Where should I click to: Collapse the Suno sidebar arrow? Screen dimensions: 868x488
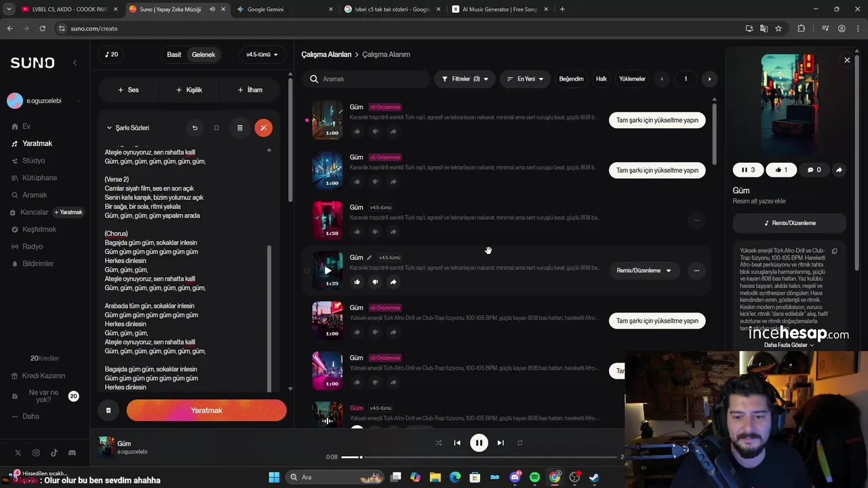[x=75, y=62]
